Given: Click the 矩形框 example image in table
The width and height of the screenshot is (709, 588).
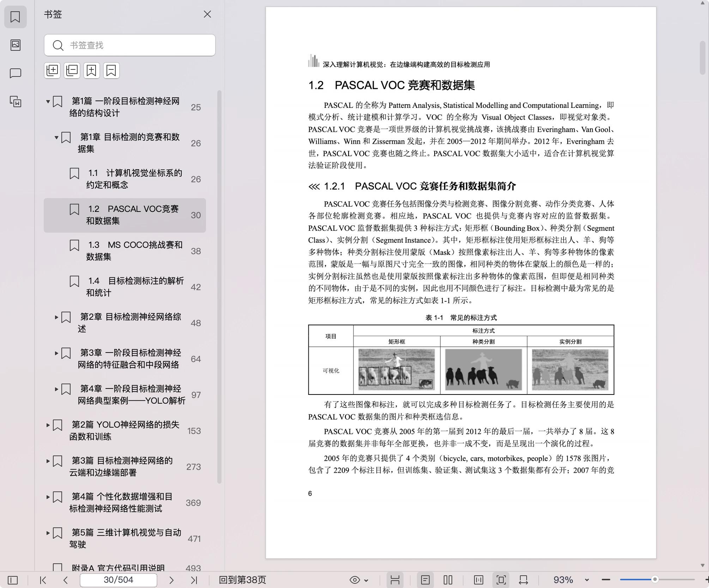Looking at the screenshot, I should pyautogui.click(x=396, y=369).
